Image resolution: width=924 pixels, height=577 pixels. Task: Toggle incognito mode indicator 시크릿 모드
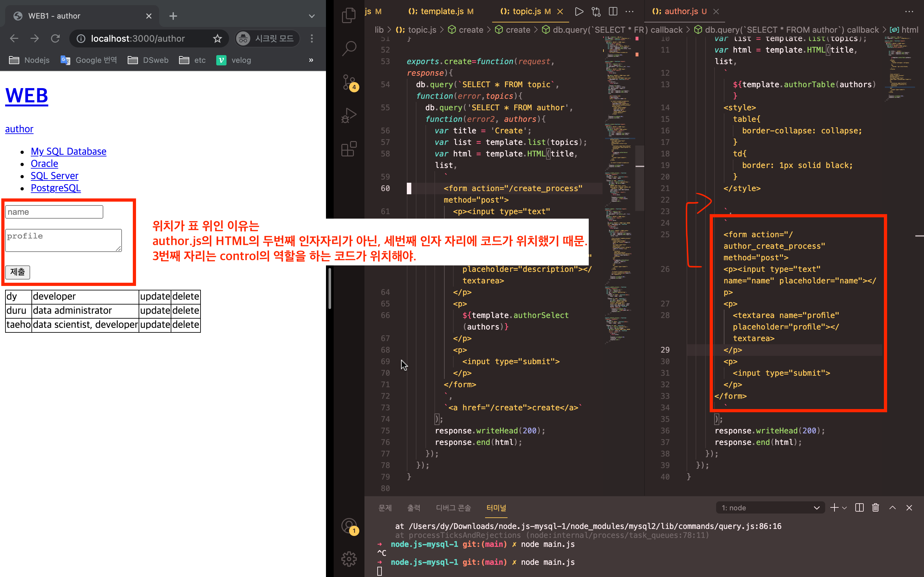pyautogui.click(x=267, y=38)
